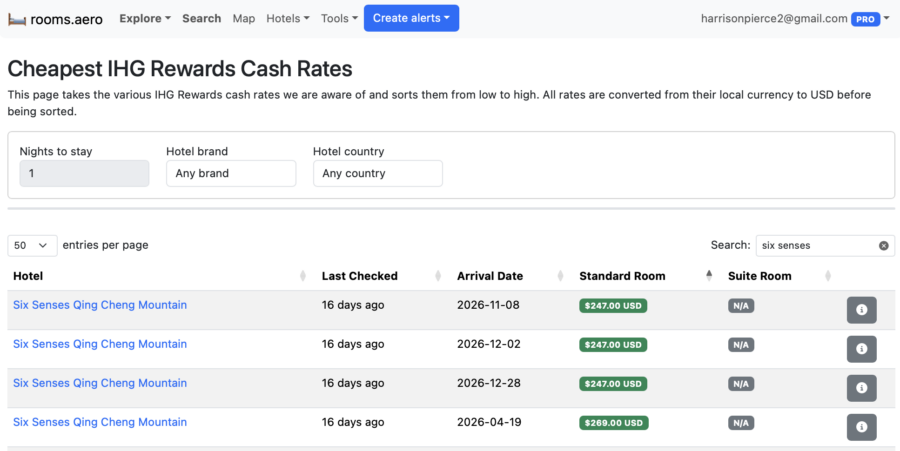Click the $247.00 USD badge for 2026-11-08
This screenshot has width=900, height=451.
(x=613, y=306)
